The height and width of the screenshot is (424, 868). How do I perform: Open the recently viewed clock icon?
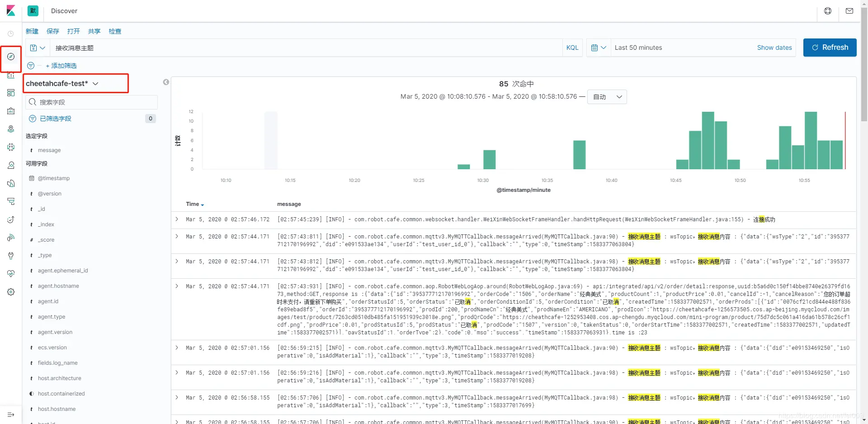[11, 33]
